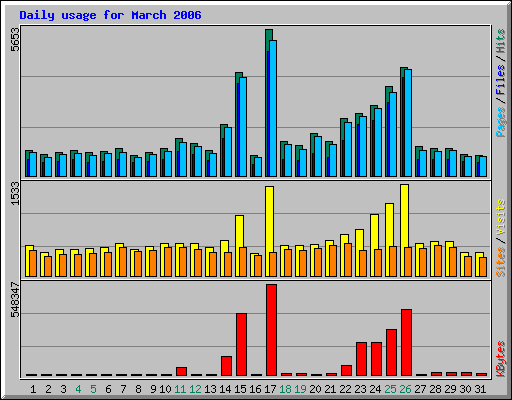Click the orange sites bar for day 22

pyautogui.click(x=348, y=260)
